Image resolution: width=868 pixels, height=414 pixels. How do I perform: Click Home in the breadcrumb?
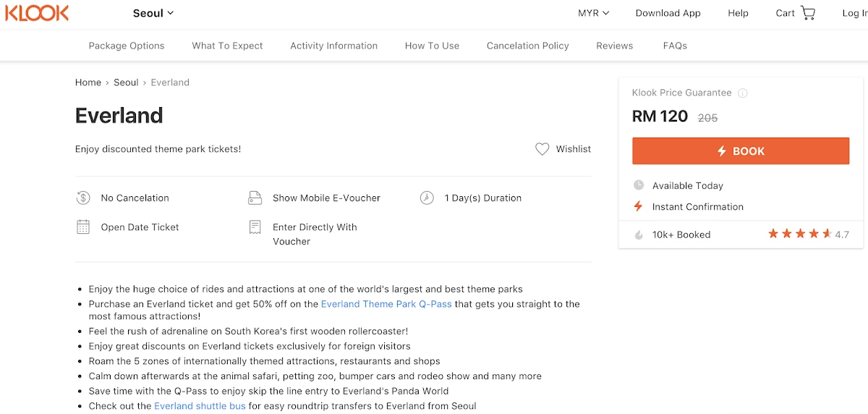pyautogui.click(x=88, y=83)
